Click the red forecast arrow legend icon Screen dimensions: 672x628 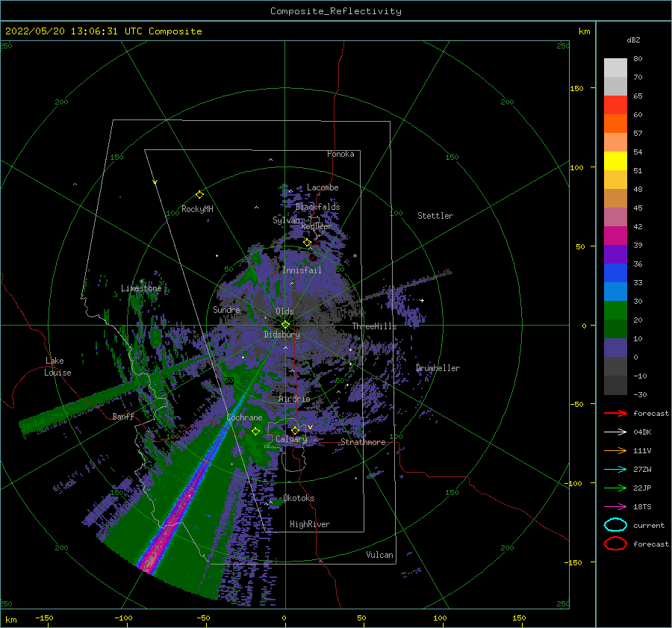click(x=615, y=413)
